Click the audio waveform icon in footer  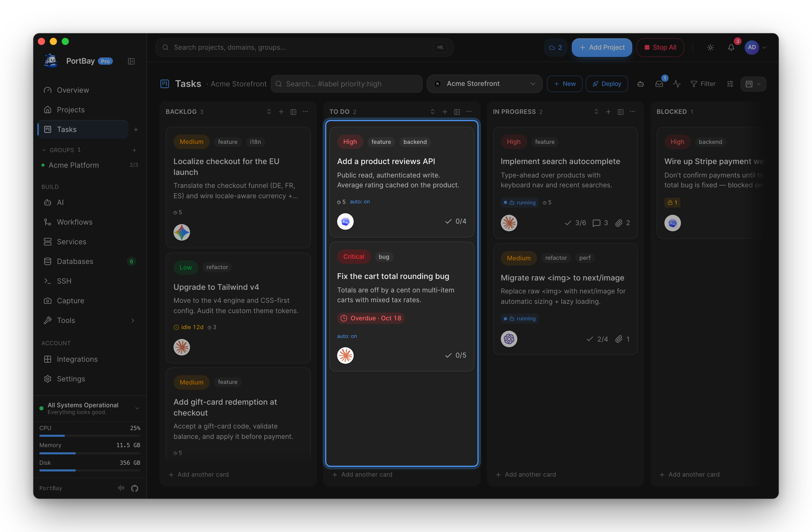121,488
